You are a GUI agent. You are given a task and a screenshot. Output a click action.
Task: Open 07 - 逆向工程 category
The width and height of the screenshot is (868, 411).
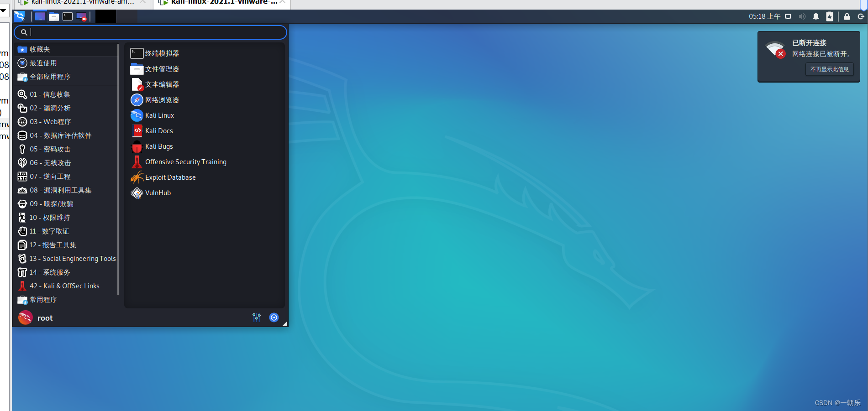67,177
